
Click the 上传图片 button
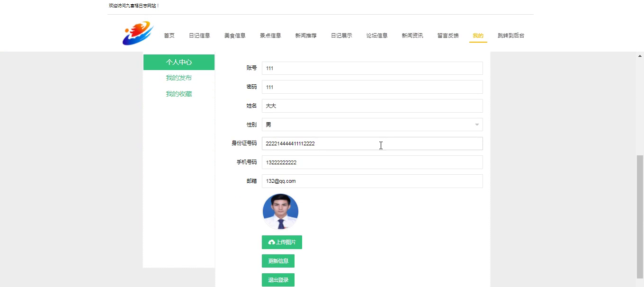(282, 242)
